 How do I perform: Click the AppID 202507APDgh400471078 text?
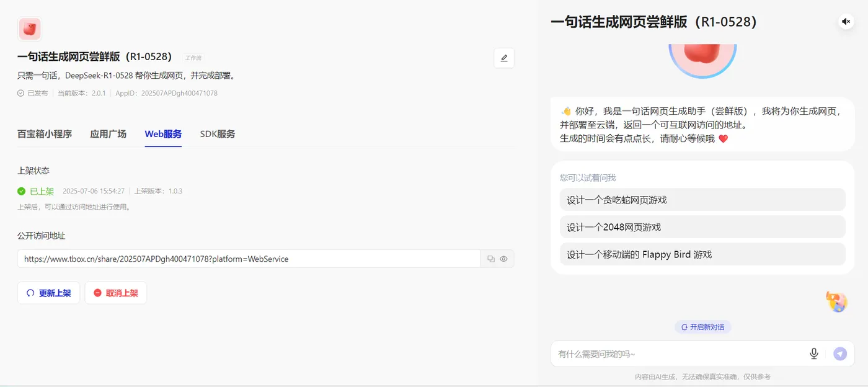pyautogui.click(x=166, y=93)
